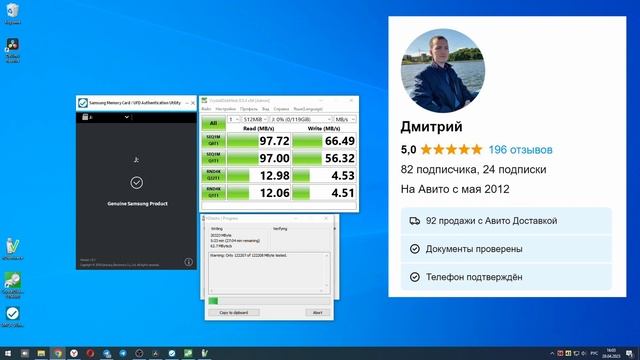Click the CrystalDiskMark title bar icon

point(204,100)
